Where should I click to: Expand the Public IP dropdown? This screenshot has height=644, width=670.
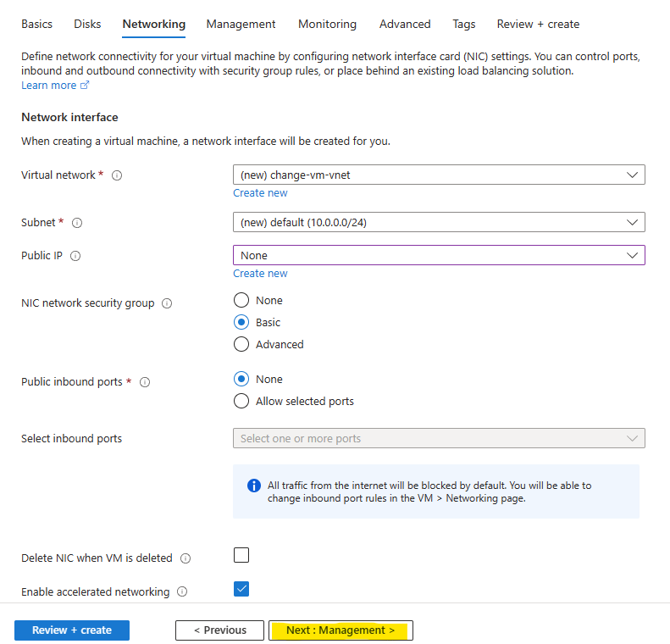point(439,255)
